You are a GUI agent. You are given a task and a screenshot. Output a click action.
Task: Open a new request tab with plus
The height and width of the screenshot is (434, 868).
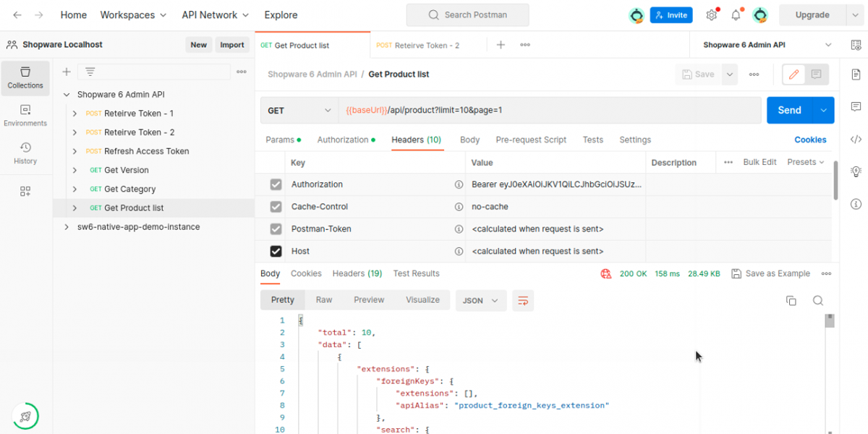501,45
